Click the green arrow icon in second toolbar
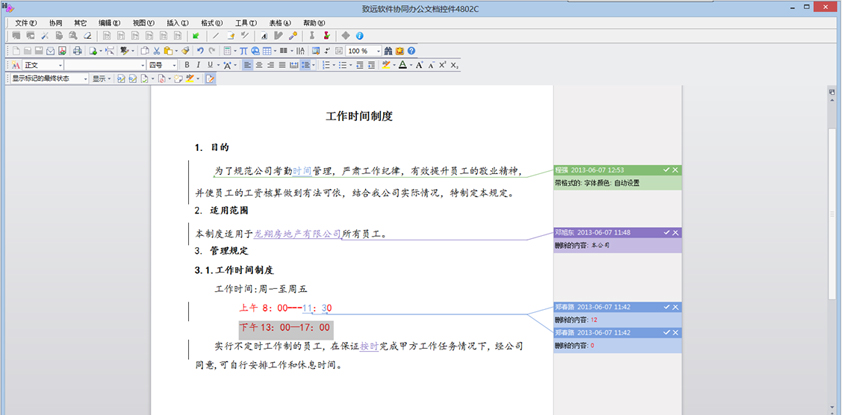Viewport: 842px width, 415px height. pos(196,35)
